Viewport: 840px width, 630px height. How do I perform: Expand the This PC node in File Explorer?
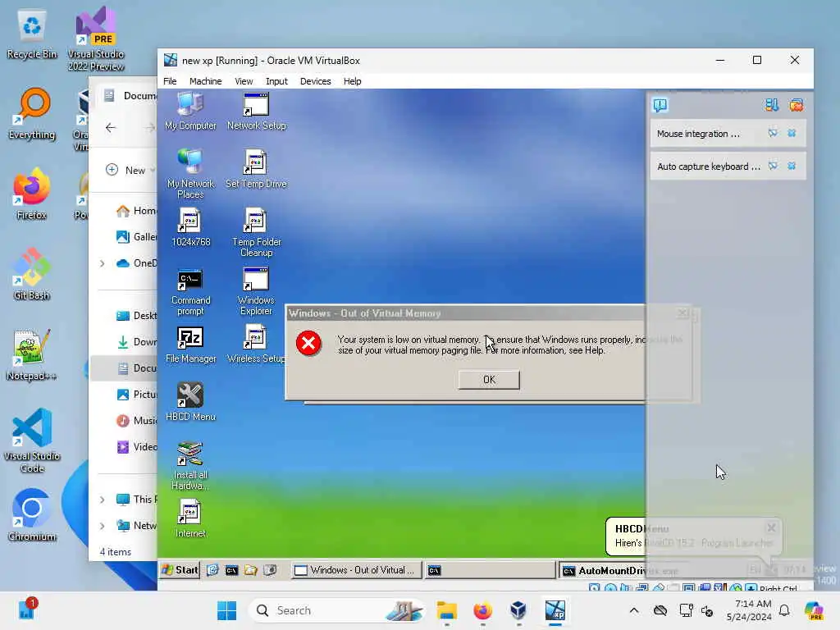[x=102, y=500]
